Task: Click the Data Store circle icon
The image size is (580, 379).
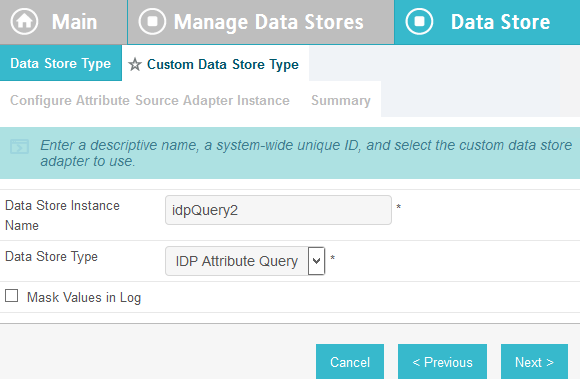Action: (419, 21)
